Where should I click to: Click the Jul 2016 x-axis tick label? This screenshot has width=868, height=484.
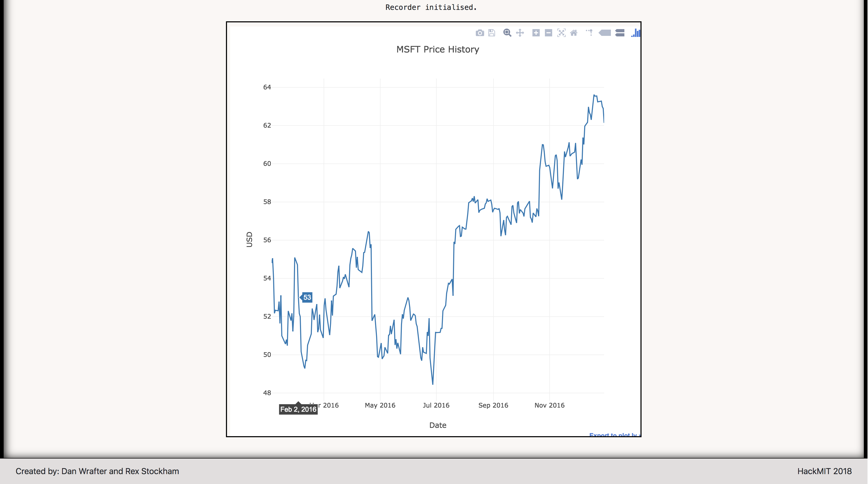[x=436, y=405]
